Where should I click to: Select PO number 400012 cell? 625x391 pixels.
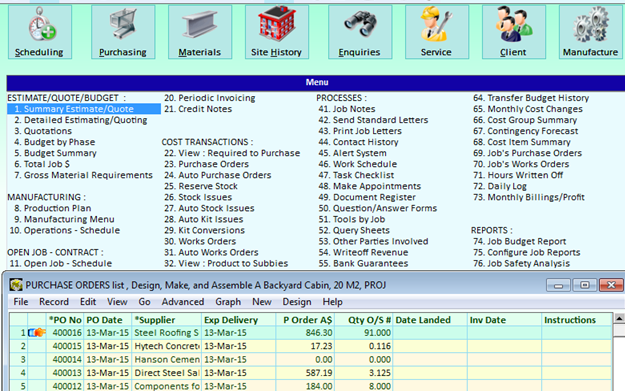(65, 386)
